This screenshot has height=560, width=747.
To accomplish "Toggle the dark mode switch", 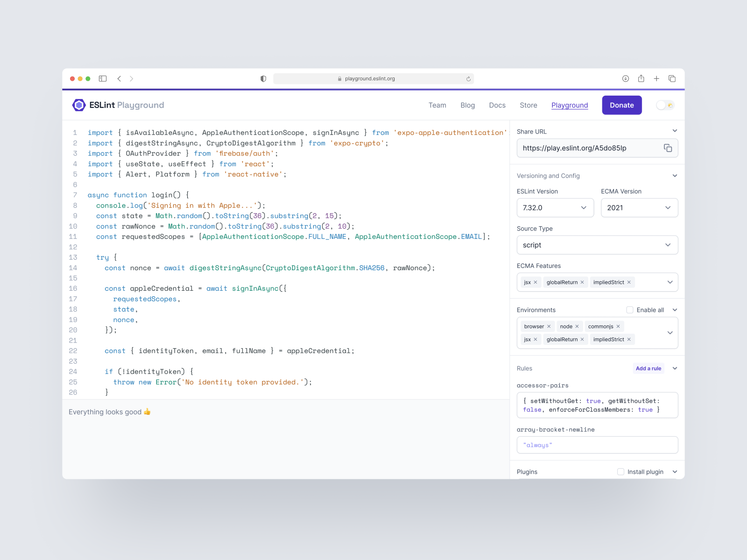I will point(665,105).
